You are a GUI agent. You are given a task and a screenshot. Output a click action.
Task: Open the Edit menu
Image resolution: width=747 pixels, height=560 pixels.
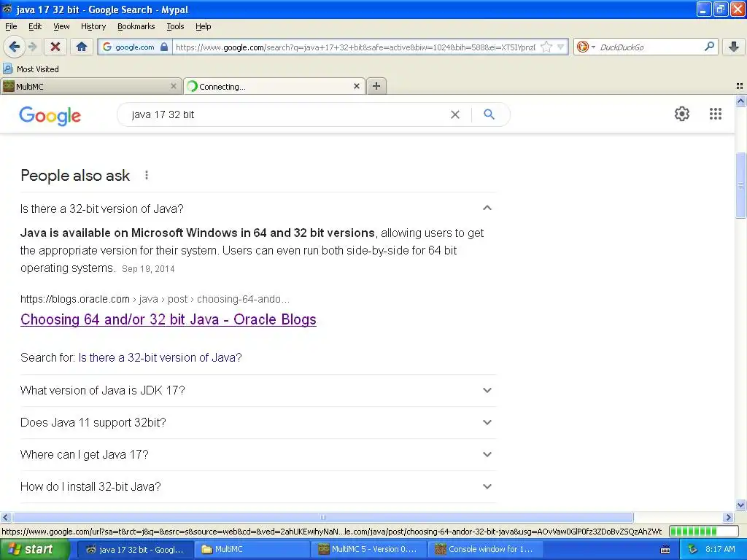35,26
